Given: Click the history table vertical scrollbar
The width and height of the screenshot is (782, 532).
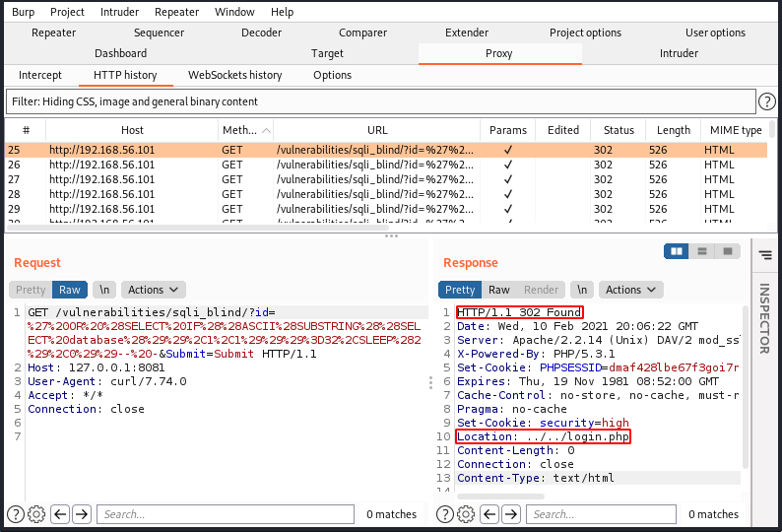Looking at the screenshot, I should click(772, 129).
